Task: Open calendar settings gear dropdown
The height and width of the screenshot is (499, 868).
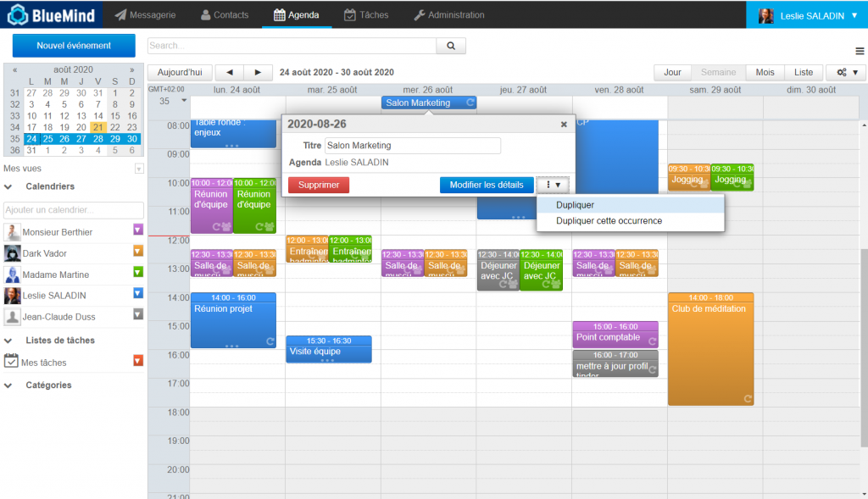Action: [845, 73]
